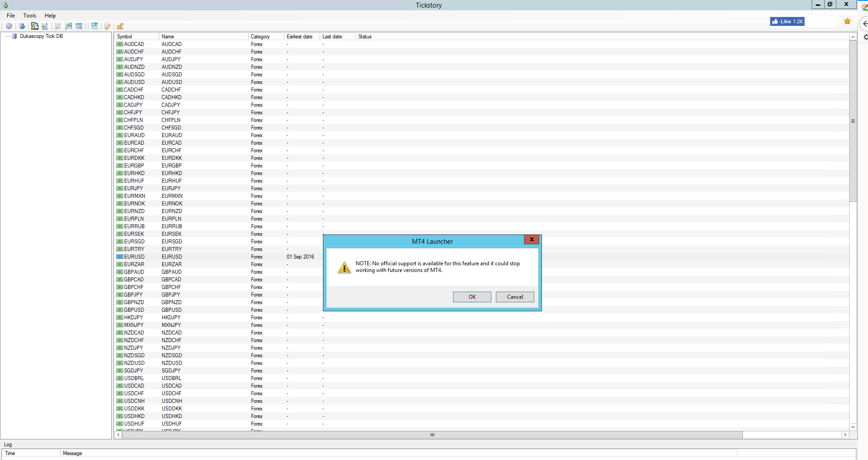Viewport: 868px width, 460px height.
Task: Sort by the Symbol column header
Action: pyautogui.click(x=136, y=37)
